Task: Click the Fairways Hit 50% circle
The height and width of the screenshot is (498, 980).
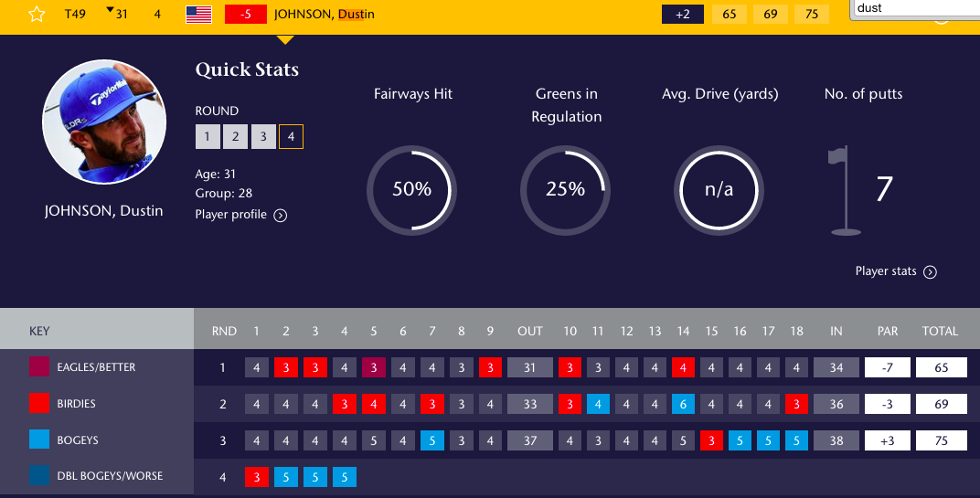Action: (411, 190)
